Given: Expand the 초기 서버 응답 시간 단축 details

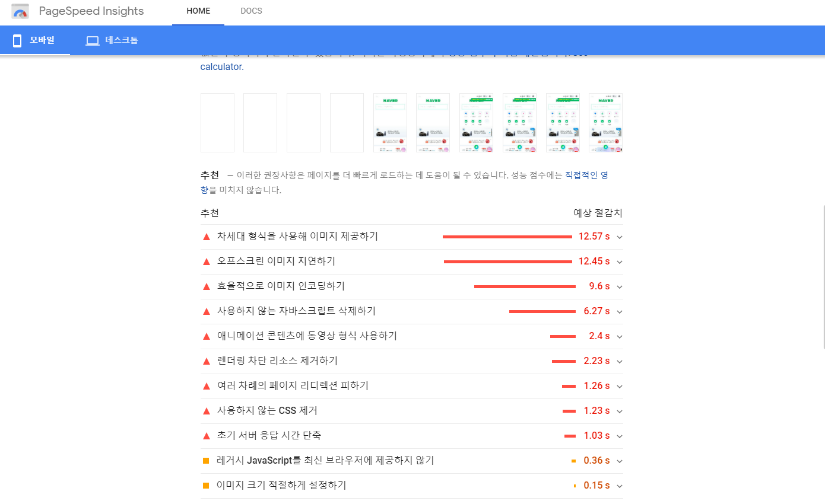Looking at the screenshot, I should (x=619, y=435).
